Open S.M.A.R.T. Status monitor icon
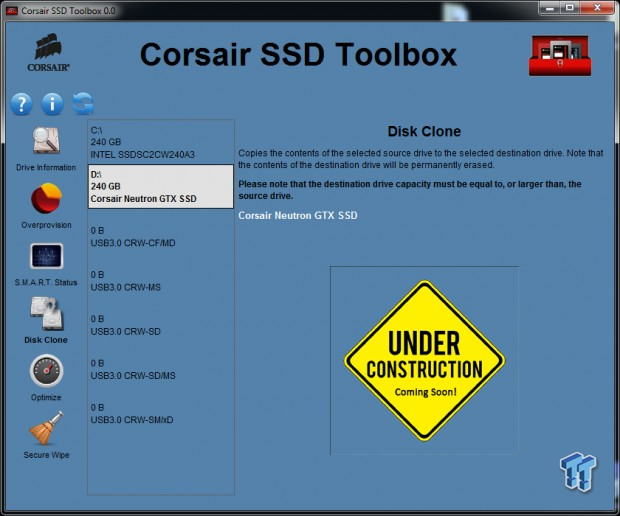 [46, 256]
